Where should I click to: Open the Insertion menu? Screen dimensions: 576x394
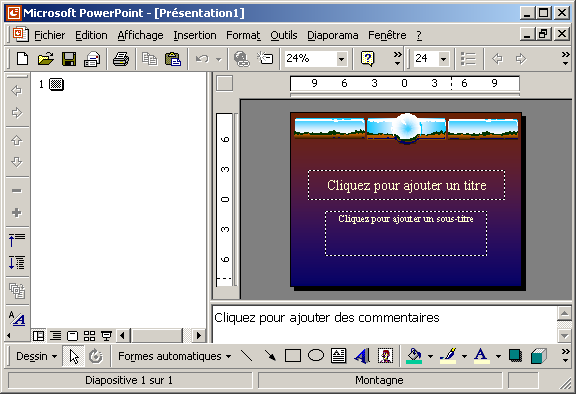click(x=195, y=35)
